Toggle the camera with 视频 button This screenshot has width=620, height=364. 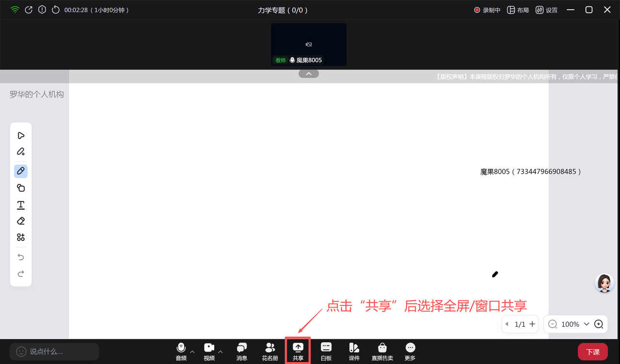tap(209, 351)
